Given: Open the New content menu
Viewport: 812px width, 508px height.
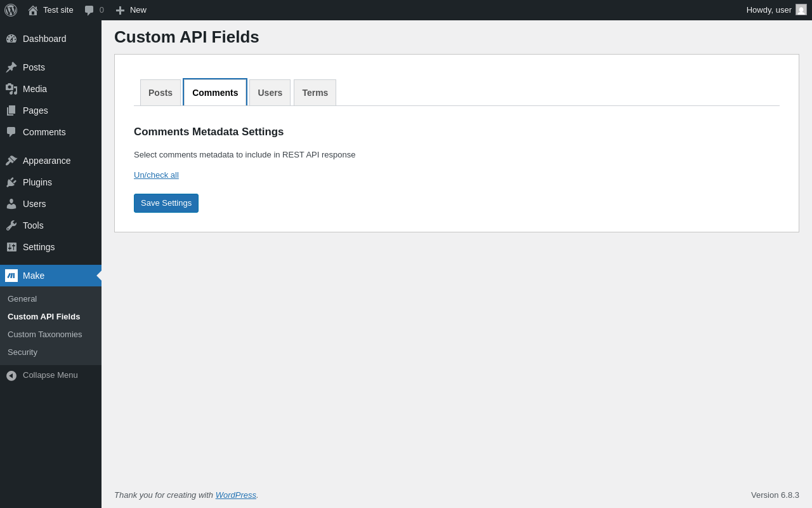Looking at the screenshot, I should pyautogui.click(x=131, y=10).
